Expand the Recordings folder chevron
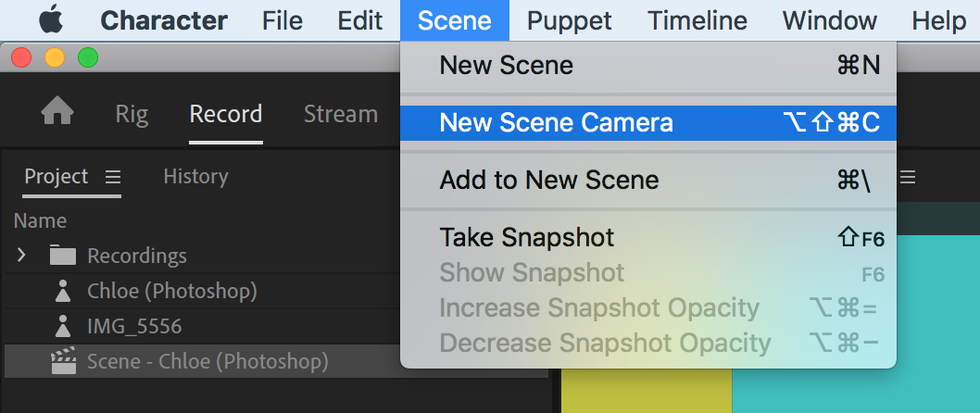The height and width of the screenshot is (413, 980). [x=21, y=256]
